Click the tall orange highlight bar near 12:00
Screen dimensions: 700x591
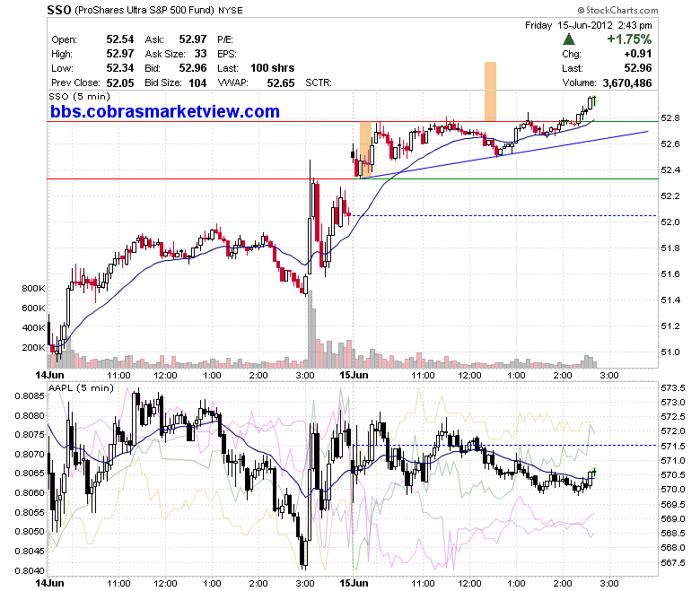tap(490, 91)
